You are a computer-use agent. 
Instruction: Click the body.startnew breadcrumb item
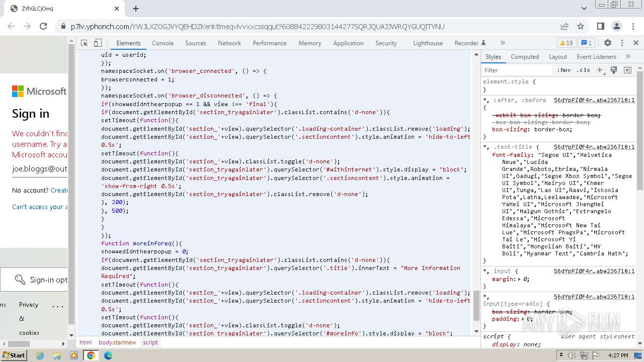(117, 342)
